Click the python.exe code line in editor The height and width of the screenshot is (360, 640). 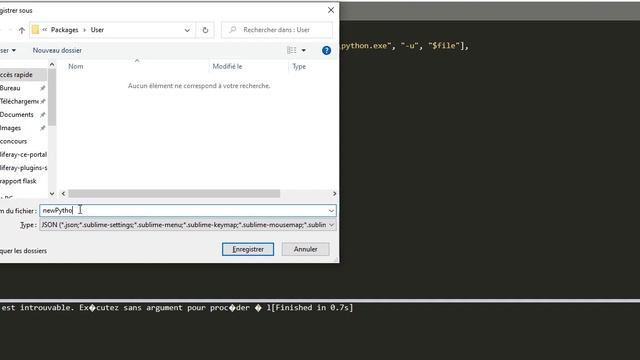(x=405, y=46)
